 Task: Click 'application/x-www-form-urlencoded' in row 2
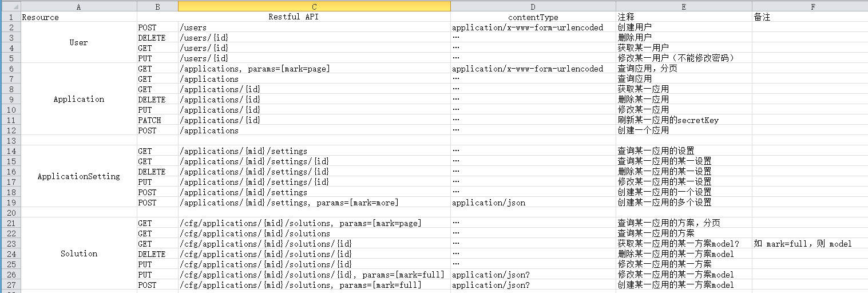pos(533,27)
